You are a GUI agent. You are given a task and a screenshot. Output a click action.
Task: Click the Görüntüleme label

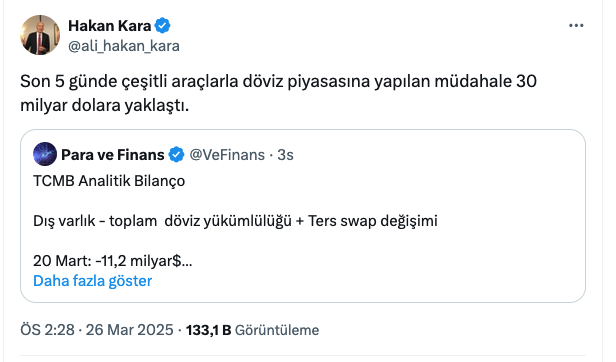pyautogui.click(x=277, y=330)
